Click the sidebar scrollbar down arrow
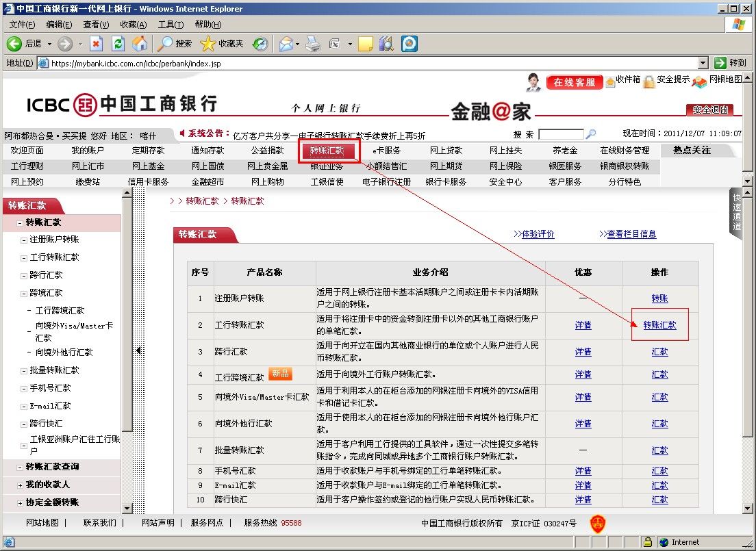756x551 pixels. point(127,509)
